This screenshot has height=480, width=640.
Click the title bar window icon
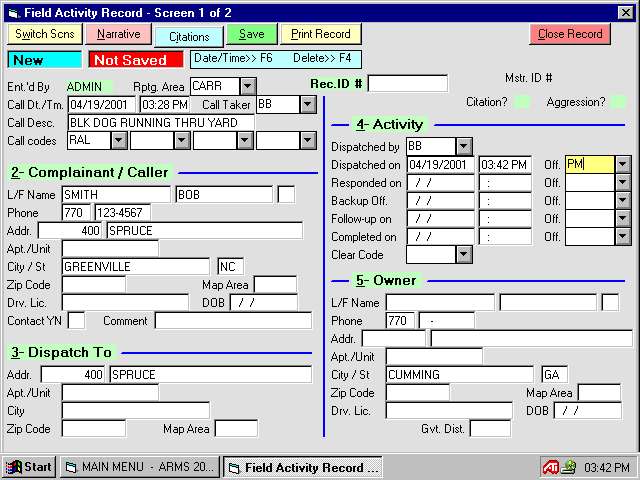[x=14, y=13]
